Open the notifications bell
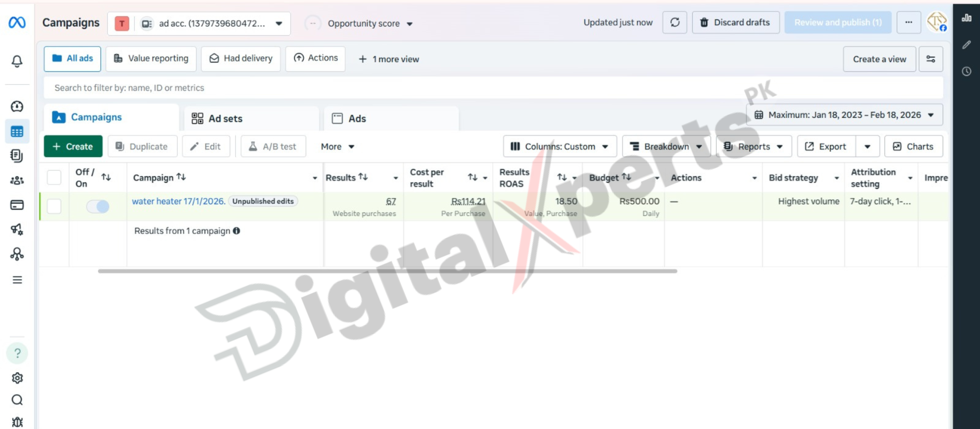The height and width of the screenshot is (429, 980). coord(17,61)
